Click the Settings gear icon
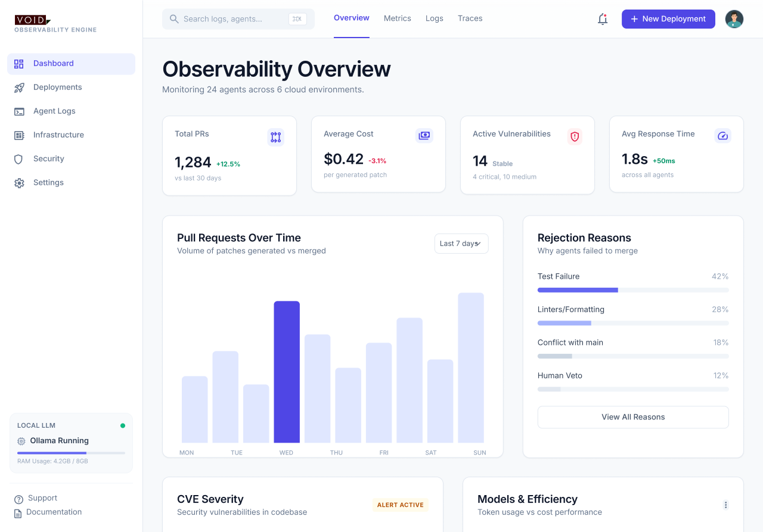This screenshot has height=532, width=763. point(19,182)
